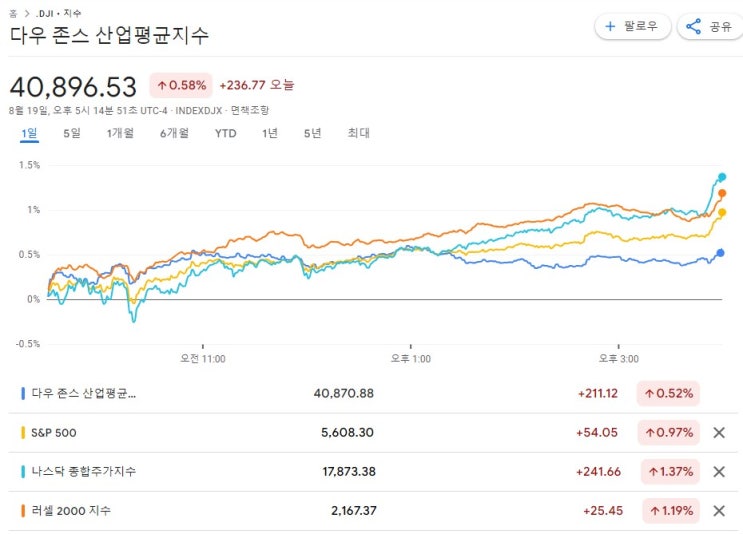The width and height of the screenshot is (743, 534).
Task: Switch to the 5일 range tab
Action: coord(72,133)
